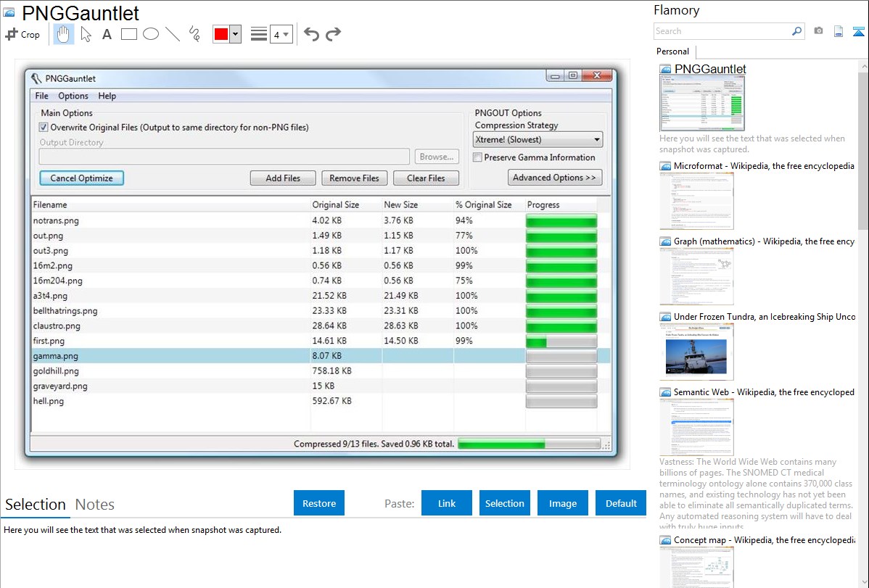The width and height of the screenshot is (869, 588).
Task: Click the icon beside the PNGGauntlet snapshot title
Action: click(x=665, y=70)
